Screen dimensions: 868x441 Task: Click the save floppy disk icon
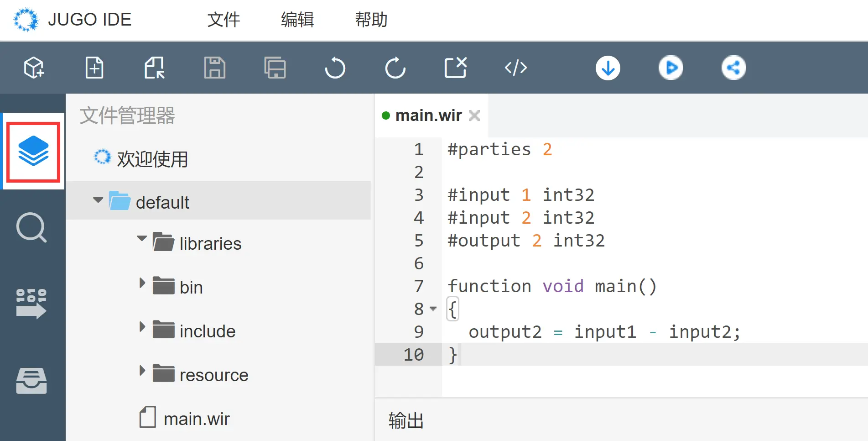click(215, 68)
